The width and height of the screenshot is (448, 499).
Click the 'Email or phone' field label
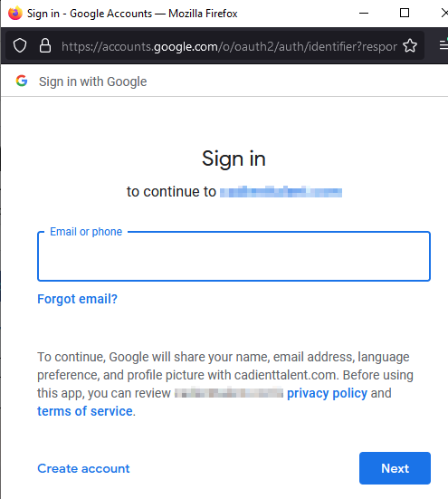click(x=86, y=232)
